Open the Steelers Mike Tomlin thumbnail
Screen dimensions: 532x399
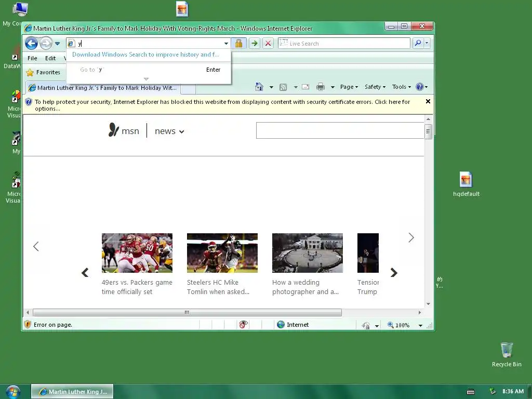pos(222,253)
